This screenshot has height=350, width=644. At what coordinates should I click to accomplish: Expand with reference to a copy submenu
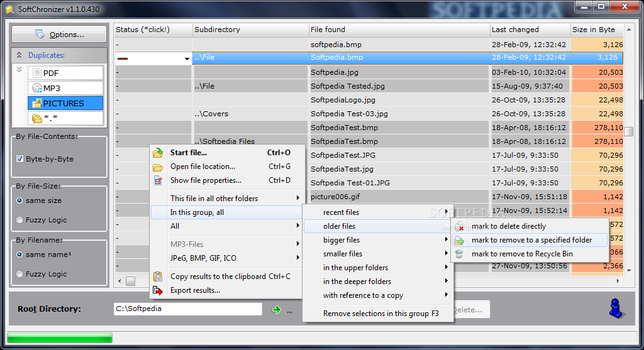coord(446,295)
